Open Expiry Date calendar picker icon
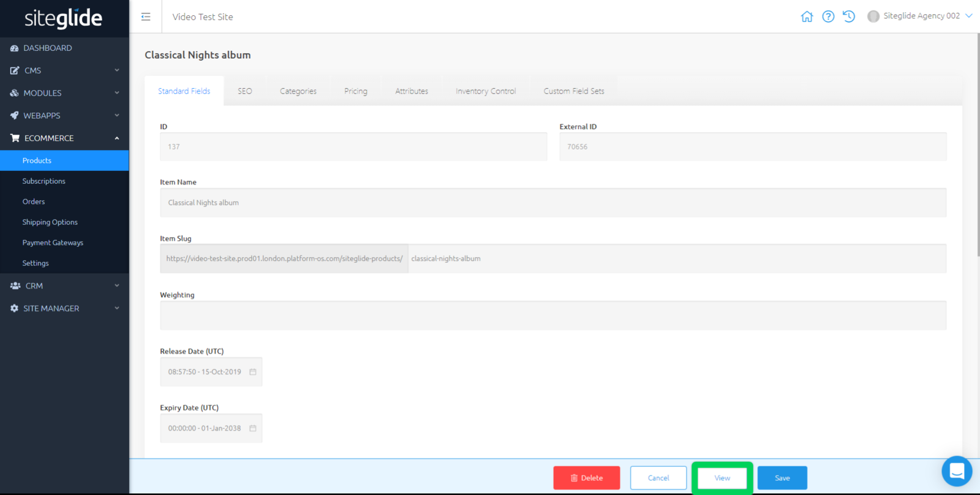Viewport: 980px width, 495px height. 252,428
